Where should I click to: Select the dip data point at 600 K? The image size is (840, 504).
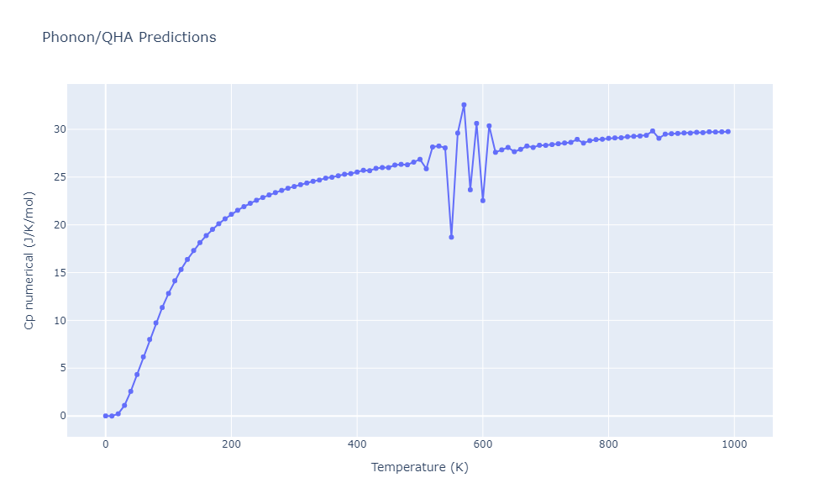click(483, 200)
